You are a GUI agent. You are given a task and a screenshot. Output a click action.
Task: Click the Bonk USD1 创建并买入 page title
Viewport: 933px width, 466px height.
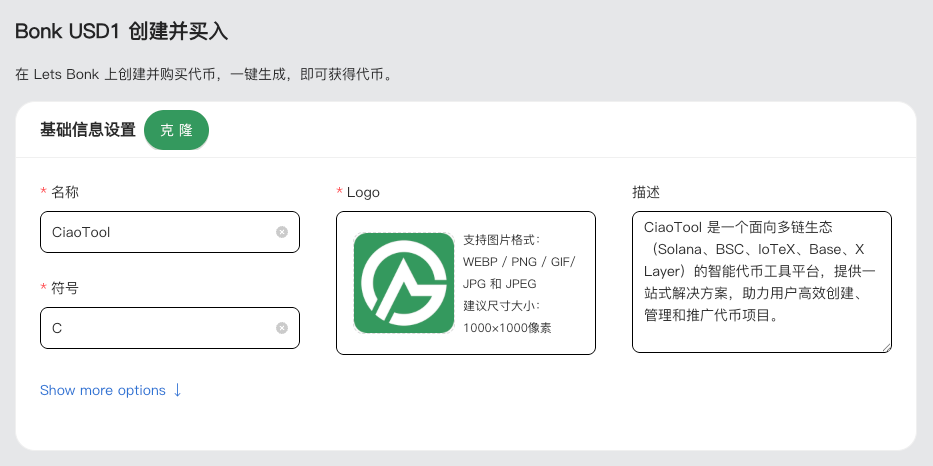(122, 32)
